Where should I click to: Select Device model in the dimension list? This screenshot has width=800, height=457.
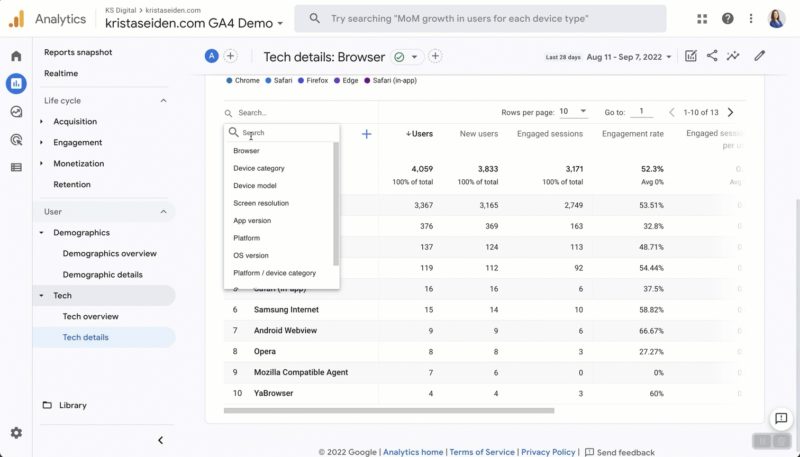(255, 186)
